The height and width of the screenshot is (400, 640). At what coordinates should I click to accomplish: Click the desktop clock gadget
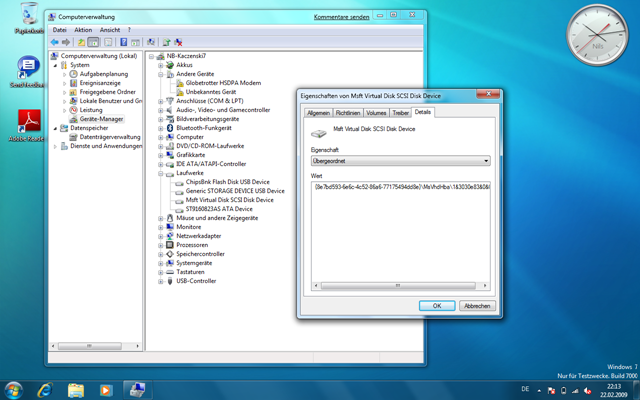(597, 35)
